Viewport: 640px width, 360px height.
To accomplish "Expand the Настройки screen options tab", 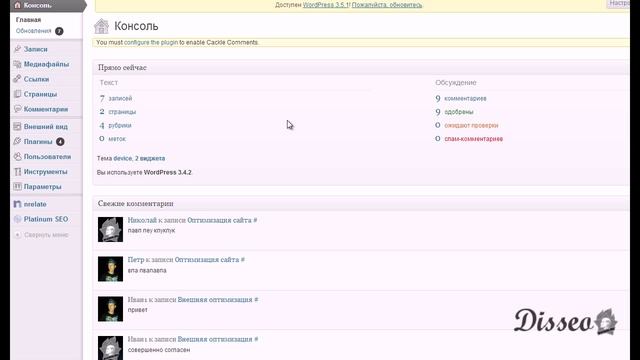I will pyautogui.click(x=619, y=3).
